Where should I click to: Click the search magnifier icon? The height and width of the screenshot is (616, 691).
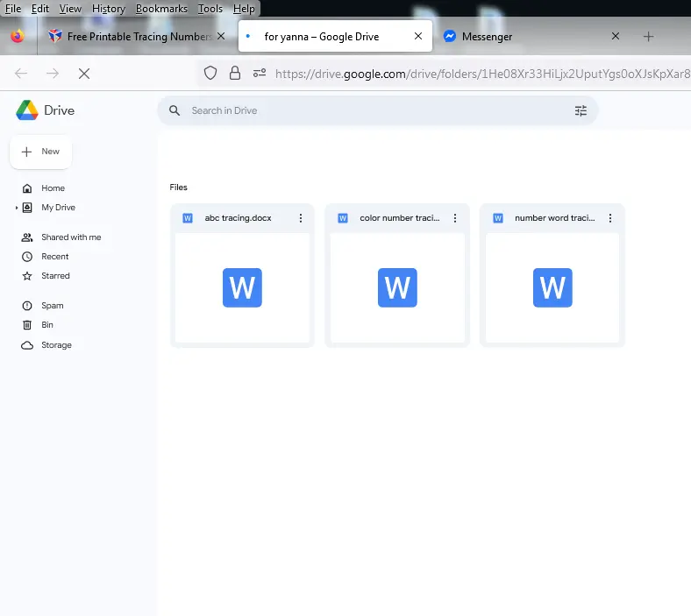[x=175, y=110]
